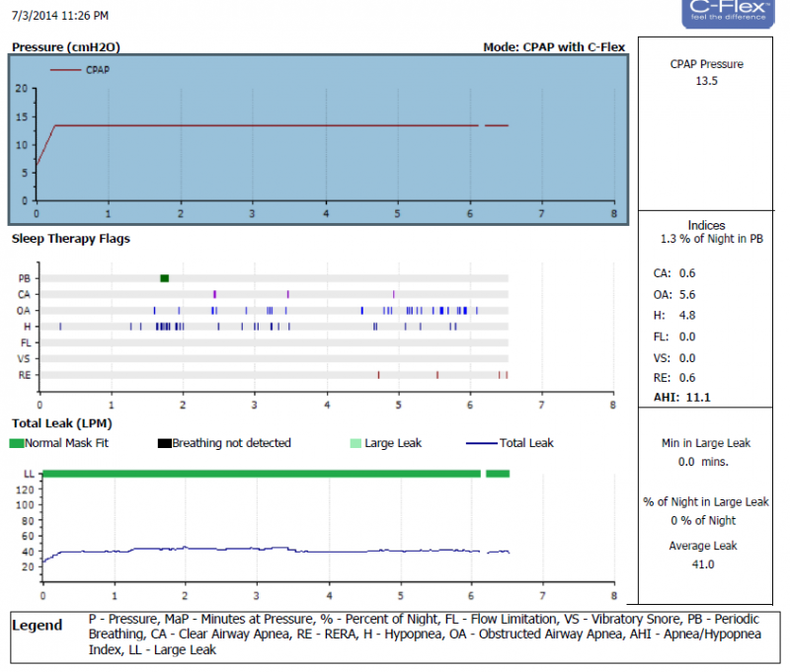The width and height of the screenshot is (790, 672).
Task: Select the AHI: 11.1 index
Action: (682, 397)
